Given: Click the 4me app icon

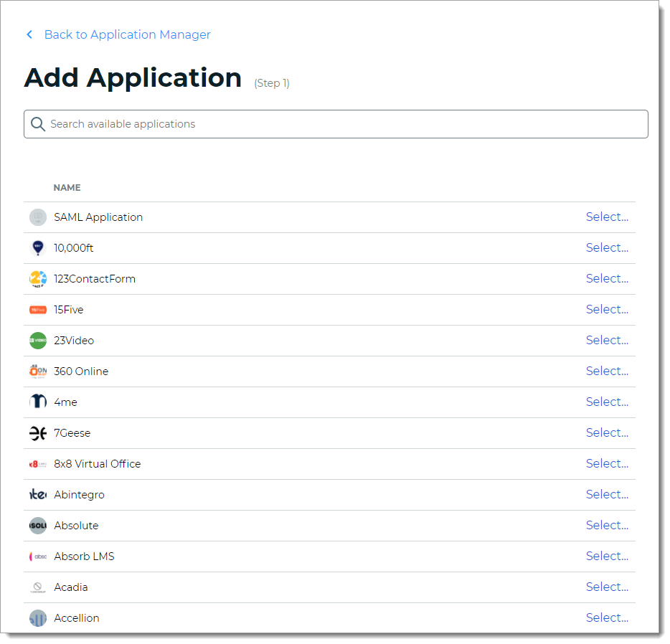Looking at the screenshot, I should [x=37, y=402].
